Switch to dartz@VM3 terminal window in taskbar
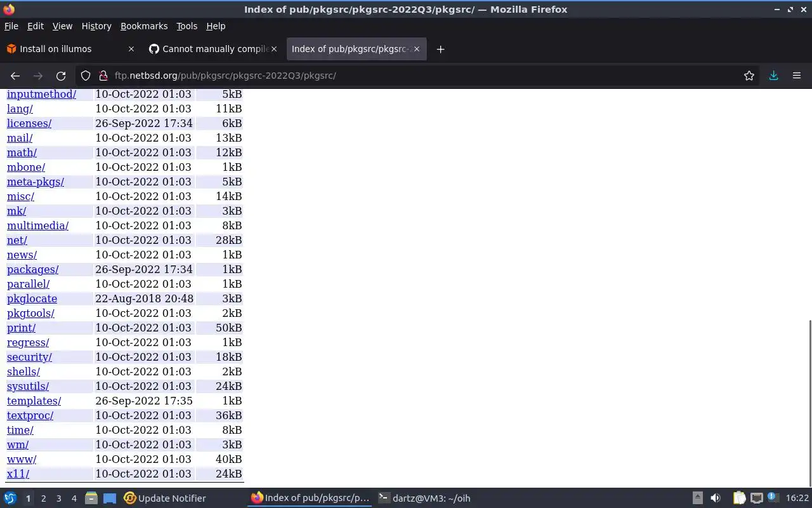812x508 pixels. [424, 498]
